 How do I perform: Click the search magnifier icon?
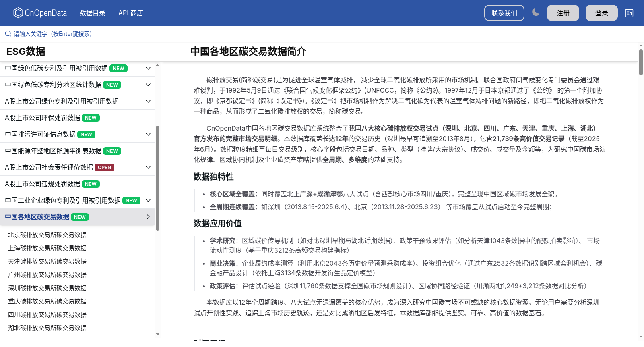(8, 34)
